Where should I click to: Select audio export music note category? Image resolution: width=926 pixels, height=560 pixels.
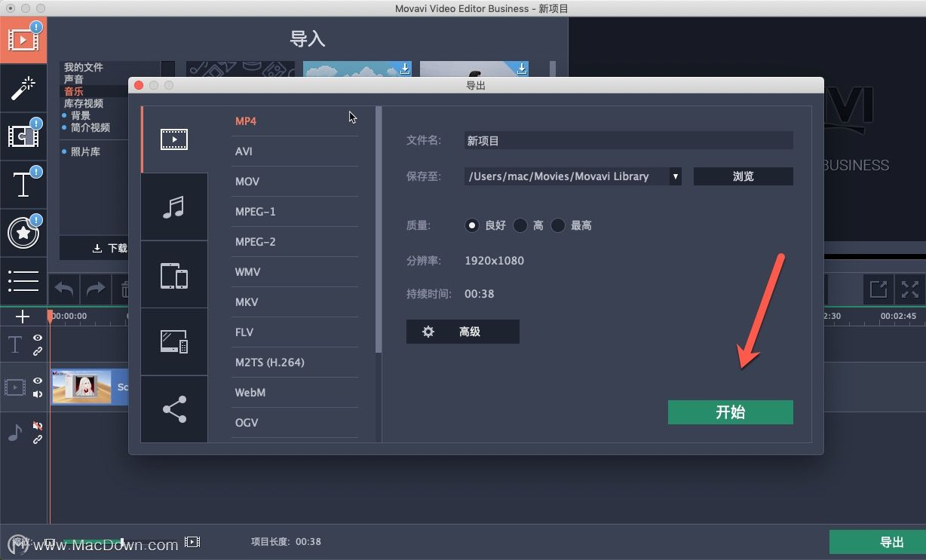pos(174,207)
